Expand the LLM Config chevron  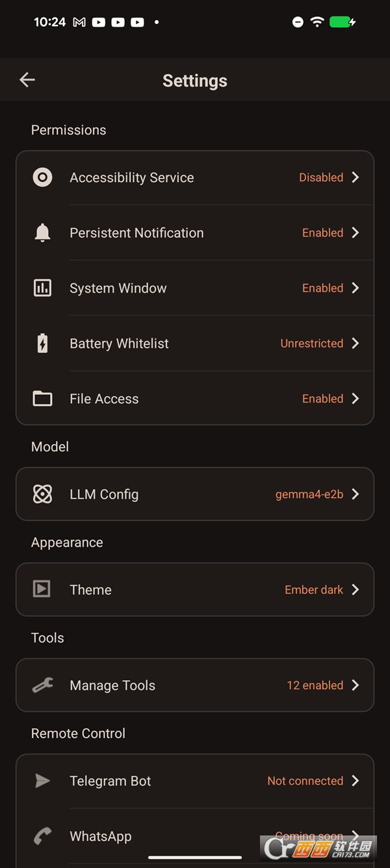tap(355, 494)
